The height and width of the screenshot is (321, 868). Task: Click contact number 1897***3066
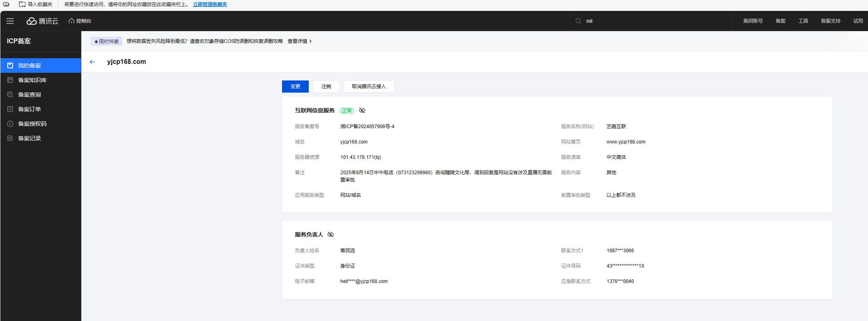point(620,251)
